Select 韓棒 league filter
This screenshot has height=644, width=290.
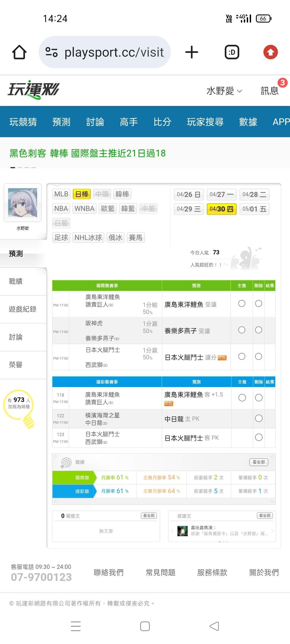(122, 194)
